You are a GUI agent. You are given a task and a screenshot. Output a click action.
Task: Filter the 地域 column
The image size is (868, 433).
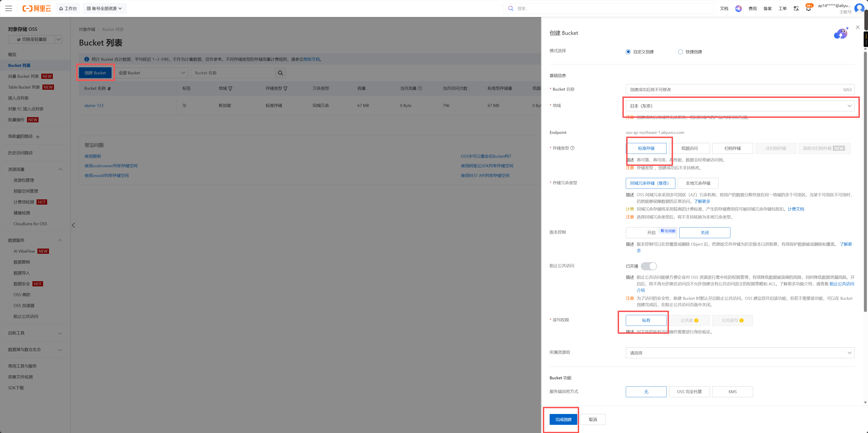(x=230, y=89)
